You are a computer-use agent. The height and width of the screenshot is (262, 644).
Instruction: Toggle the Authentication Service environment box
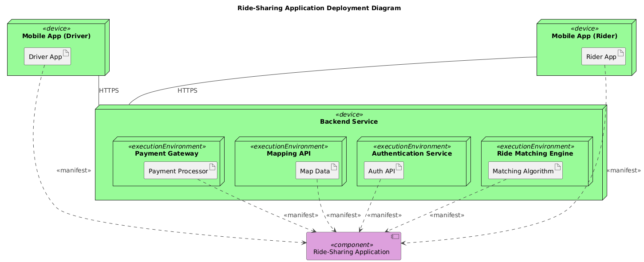coord(412,153)
